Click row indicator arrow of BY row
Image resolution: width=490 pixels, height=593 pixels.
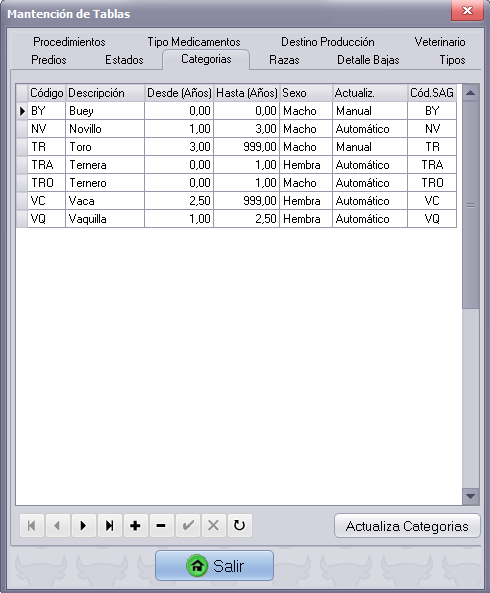pyautogui.click(x=22, y=111)
